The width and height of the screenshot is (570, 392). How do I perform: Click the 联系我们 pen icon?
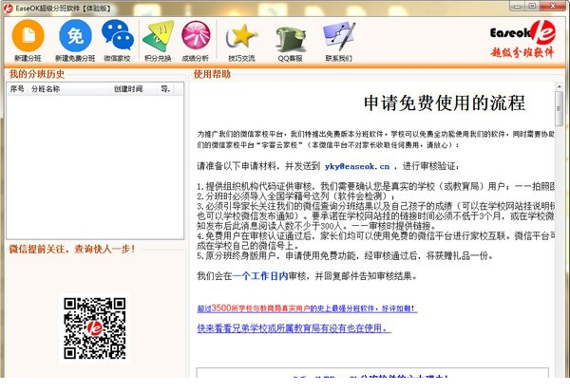(x=339, y=36)
